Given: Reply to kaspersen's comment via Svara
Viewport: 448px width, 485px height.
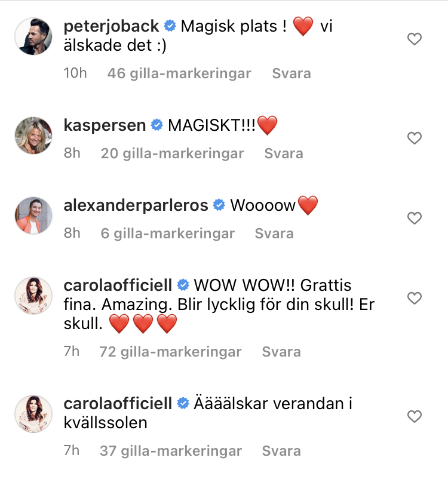Looking at the screenshot, I should click(x=284, y=154).
